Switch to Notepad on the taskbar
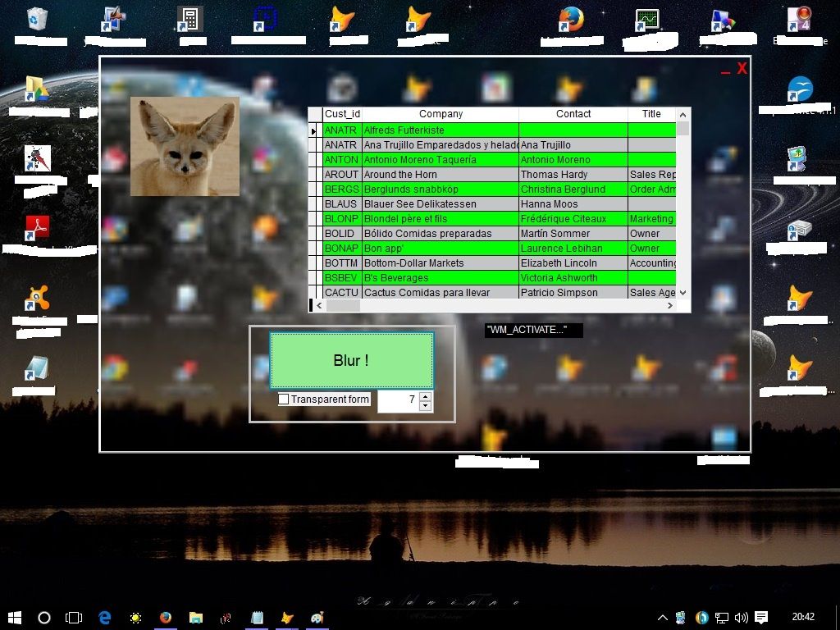Viewport: 840px width, 630px height. pyautogui.click(x=257, y=618)
